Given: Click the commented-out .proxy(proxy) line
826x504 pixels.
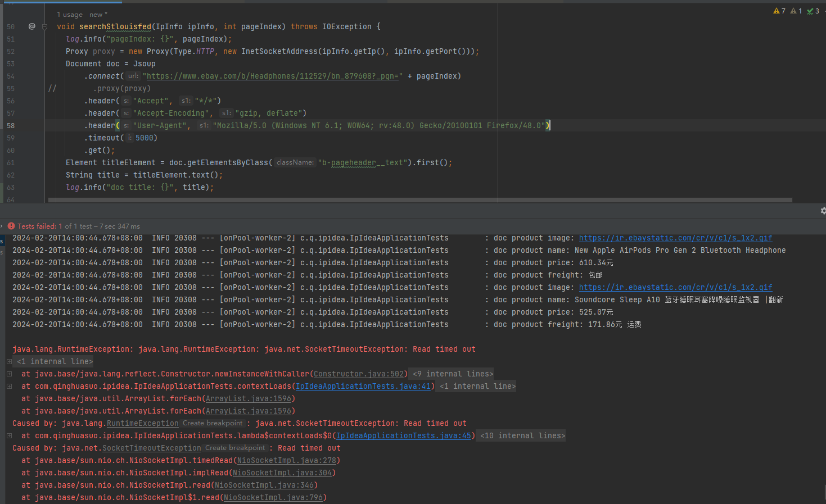Looking at the screenshot, I should [x=122, y=88].
